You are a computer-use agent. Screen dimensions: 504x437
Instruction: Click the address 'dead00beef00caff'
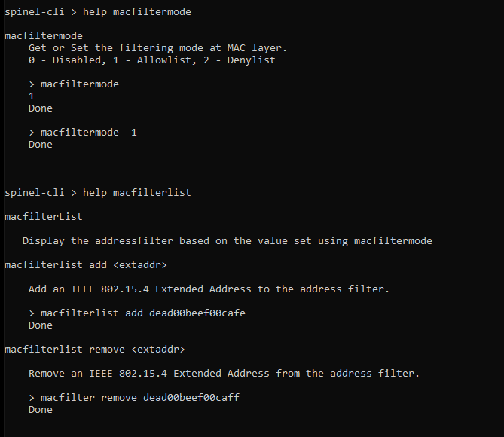tap(191, 397)
